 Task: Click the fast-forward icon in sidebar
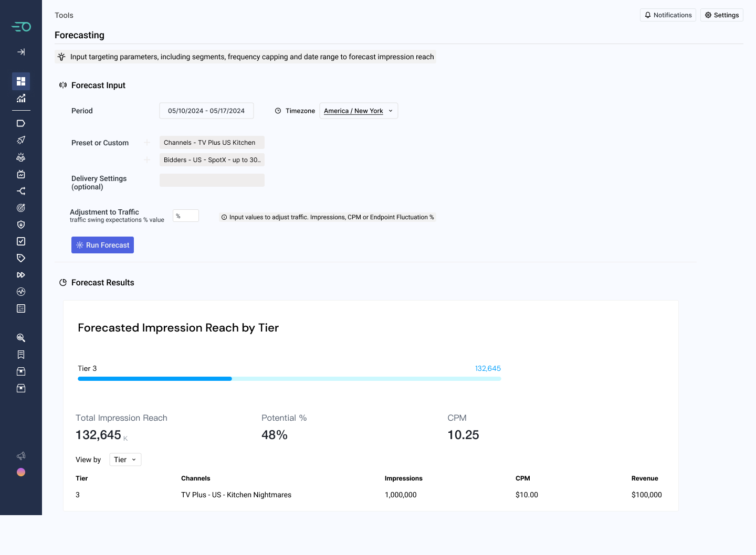click(21, 275)
